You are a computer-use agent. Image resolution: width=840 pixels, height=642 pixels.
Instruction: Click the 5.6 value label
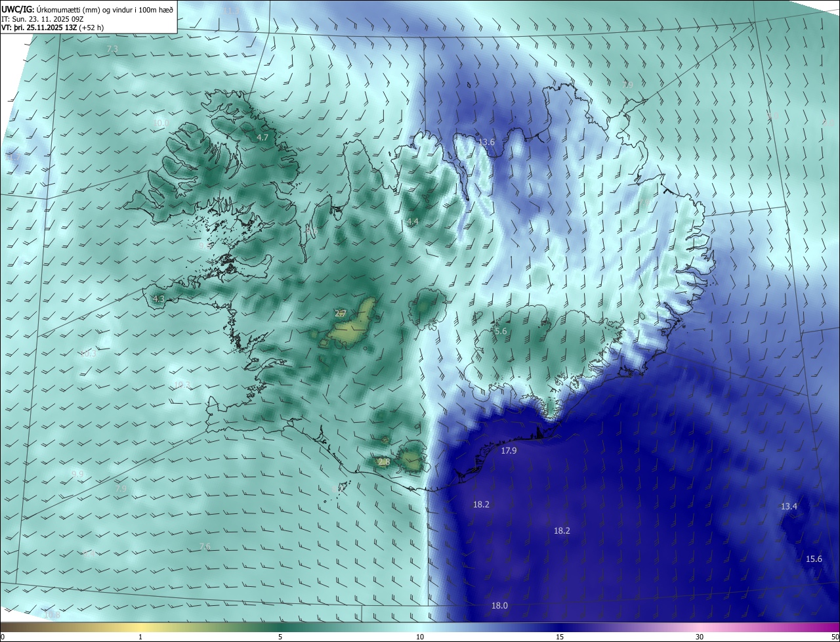pyautogui.click(x=501, y=332)
